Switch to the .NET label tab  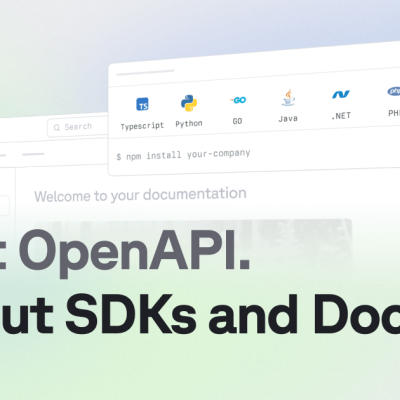click(341, 116)
